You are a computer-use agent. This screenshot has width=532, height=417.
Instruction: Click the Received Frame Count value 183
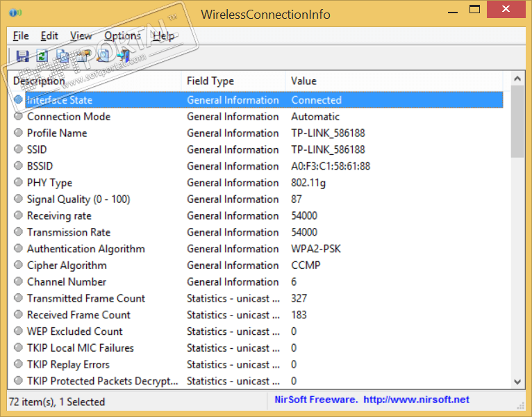click(299, 315)
